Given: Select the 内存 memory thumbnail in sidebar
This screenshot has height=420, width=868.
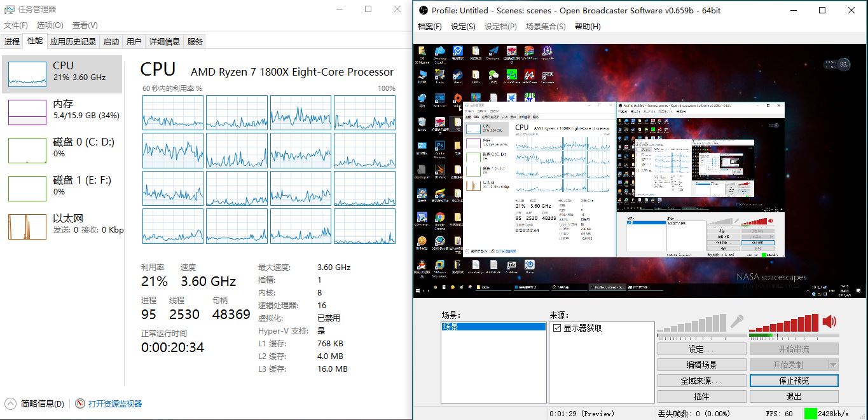Looking at the screenshot, I should [27, 112].
